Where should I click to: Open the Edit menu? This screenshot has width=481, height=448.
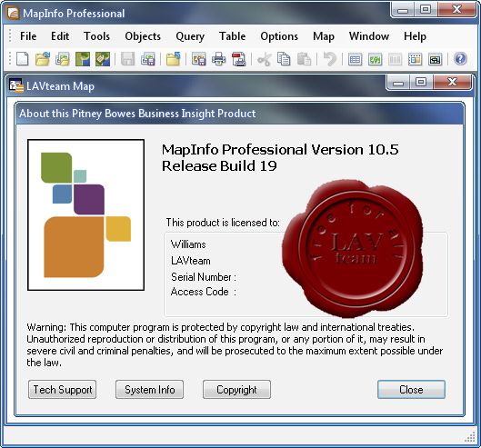pos(60,36)
